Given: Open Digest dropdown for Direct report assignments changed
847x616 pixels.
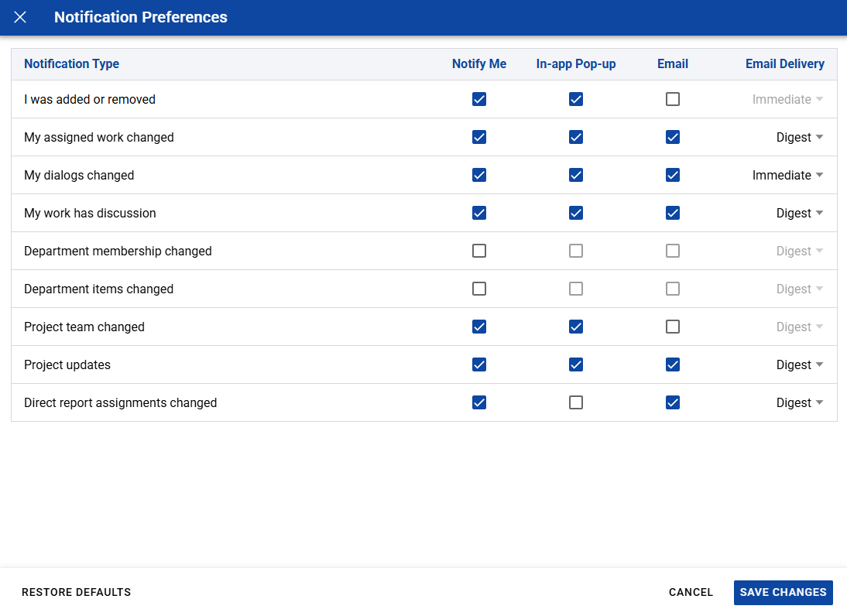Looking at the screenshot, I should point(800,402).
